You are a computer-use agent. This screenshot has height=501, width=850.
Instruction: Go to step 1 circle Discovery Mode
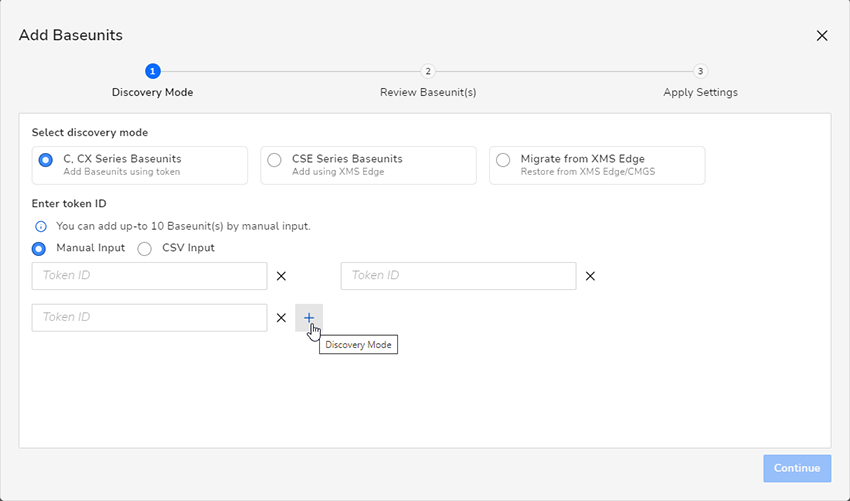coord(152,71)
